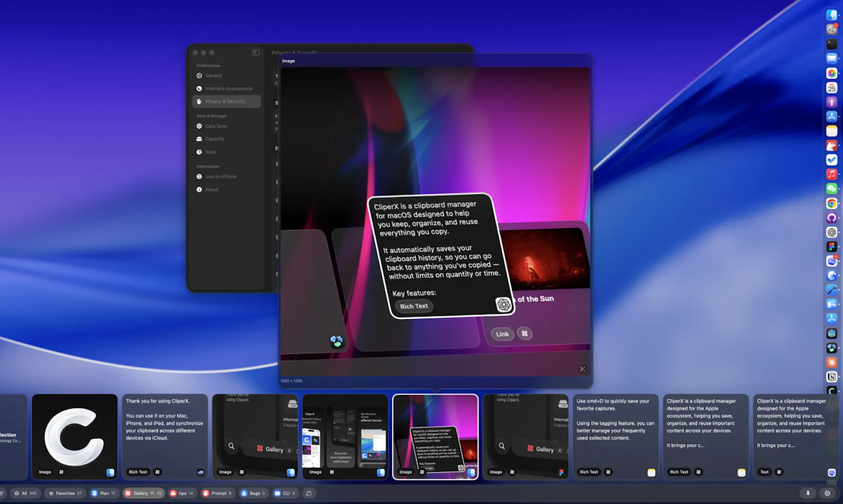Open Calendar from the Dock
843x504 pixels.
click(x=831, y=87)
